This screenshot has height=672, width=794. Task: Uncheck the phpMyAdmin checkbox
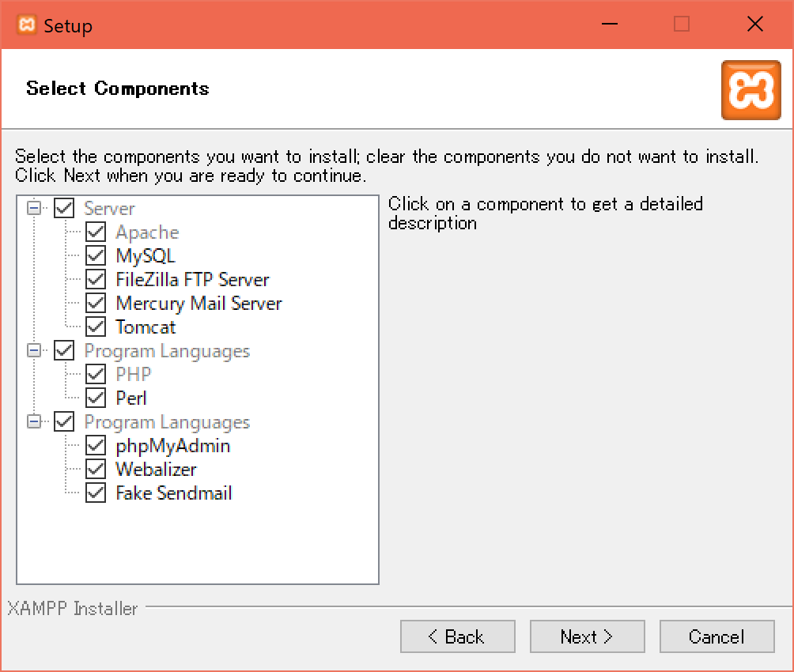(x=96, y=446)
